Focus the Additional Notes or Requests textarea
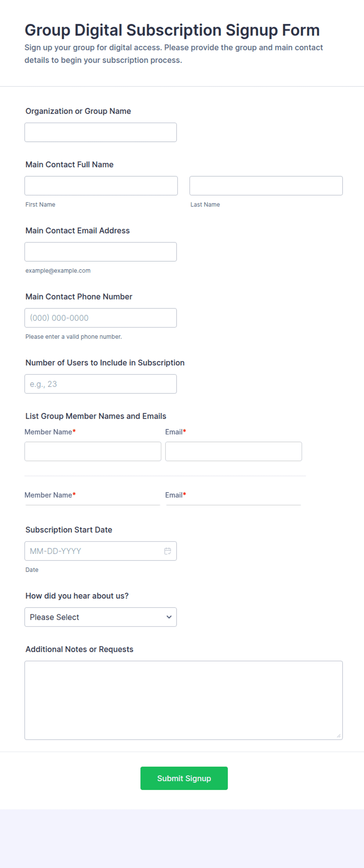This screenshot has height=868, width=364. click(x=184, y=700)
